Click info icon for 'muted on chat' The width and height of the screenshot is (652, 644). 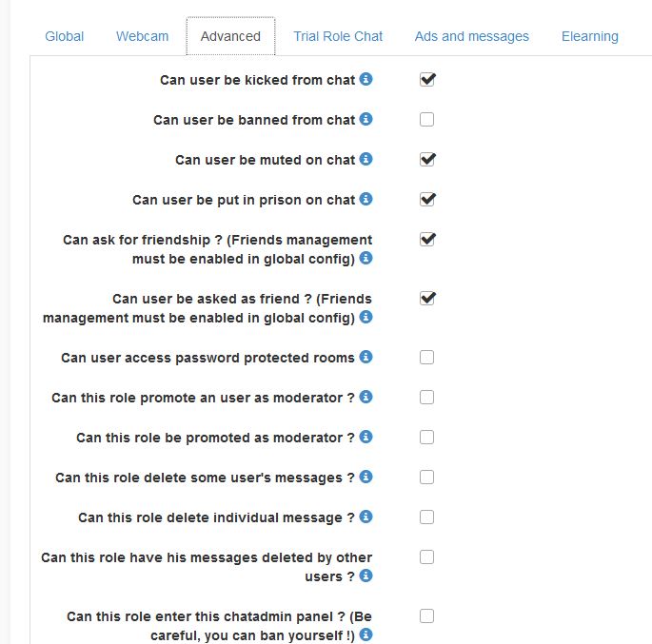[x=366, y=160]
